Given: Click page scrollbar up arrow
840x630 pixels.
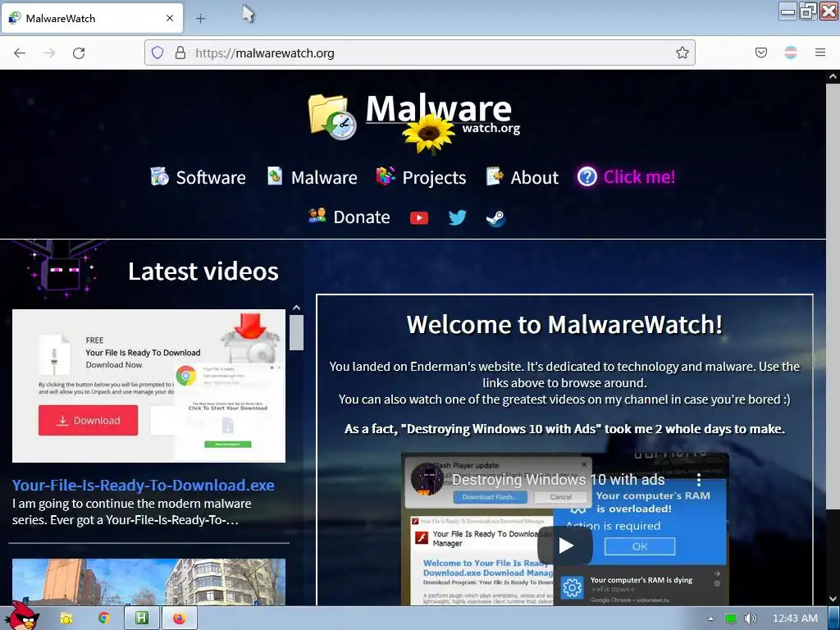Looking at the screenshot, I should 833,76.
